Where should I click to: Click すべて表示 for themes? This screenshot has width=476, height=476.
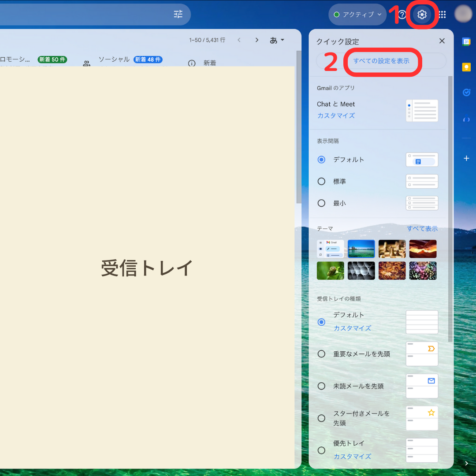pos(422,229)
